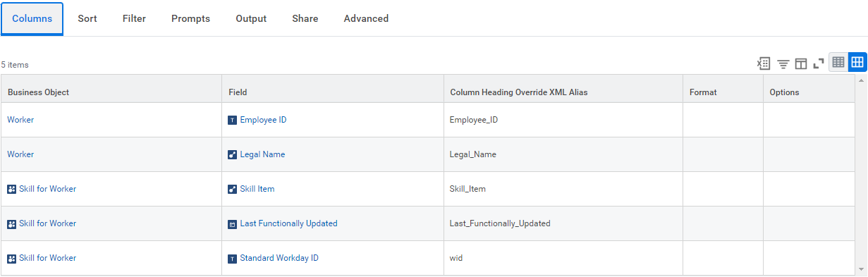Expand the grid to fullscreen
This screenshot has width=868, height=277.
[819, 64]
